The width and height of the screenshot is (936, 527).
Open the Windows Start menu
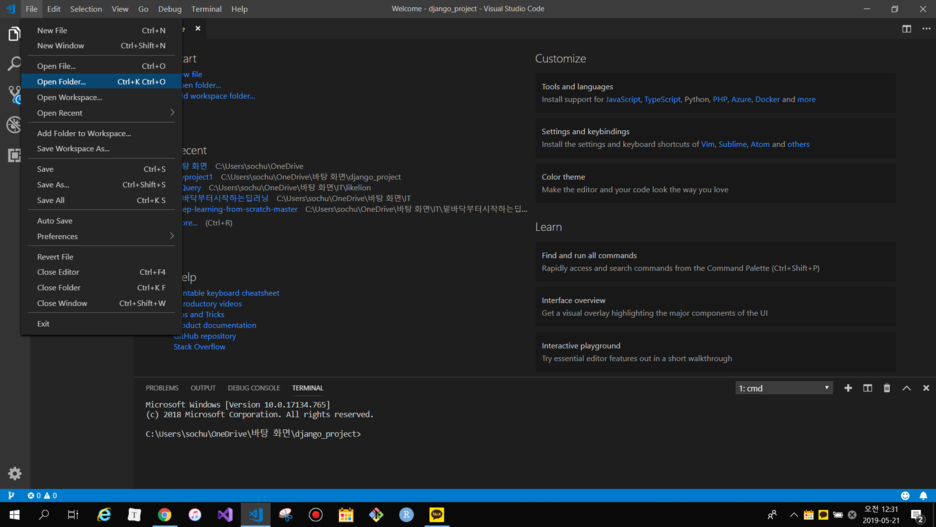(x=14, y=514)
